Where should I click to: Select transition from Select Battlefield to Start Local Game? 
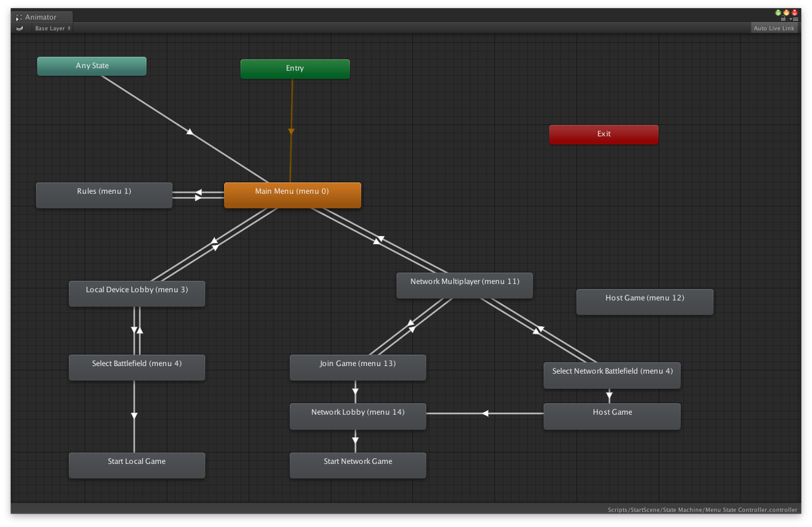[x=134, y=416]
